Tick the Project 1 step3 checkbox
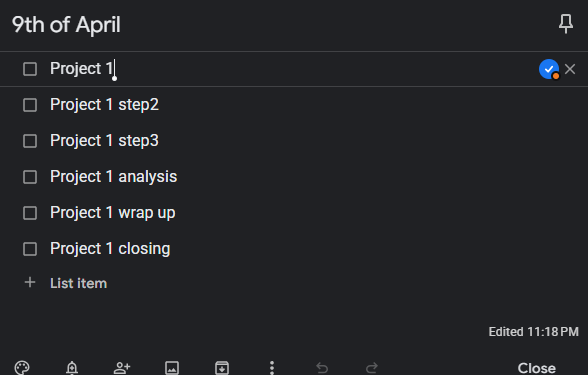 pos(30,141)
